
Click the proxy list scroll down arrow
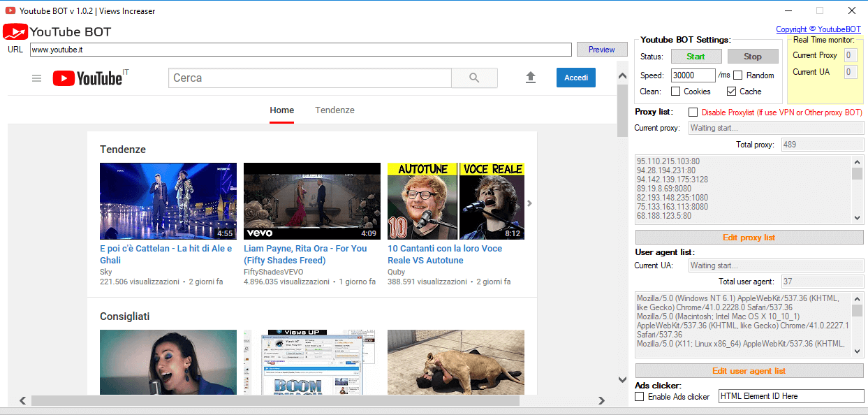point(858,218)
